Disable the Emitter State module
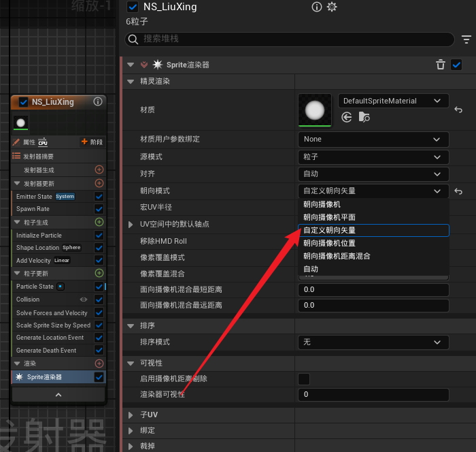The image size is (476, 452). [99, 196]
